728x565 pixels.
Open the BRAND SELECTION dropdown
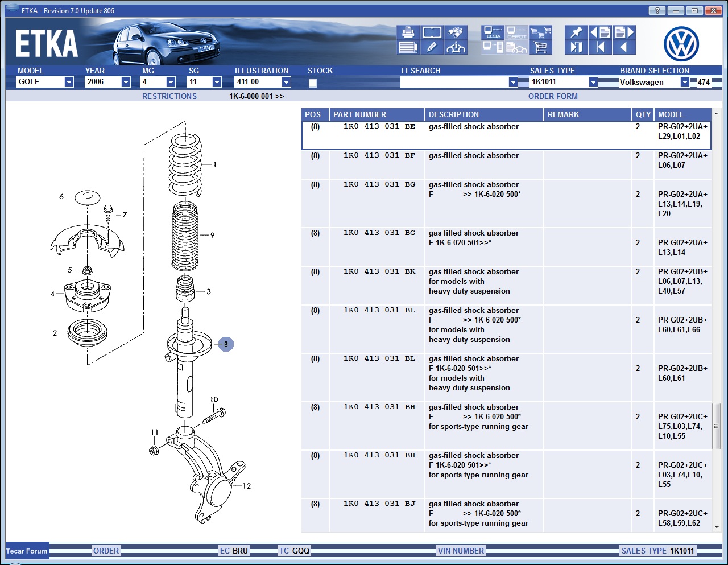pos(685,82)
